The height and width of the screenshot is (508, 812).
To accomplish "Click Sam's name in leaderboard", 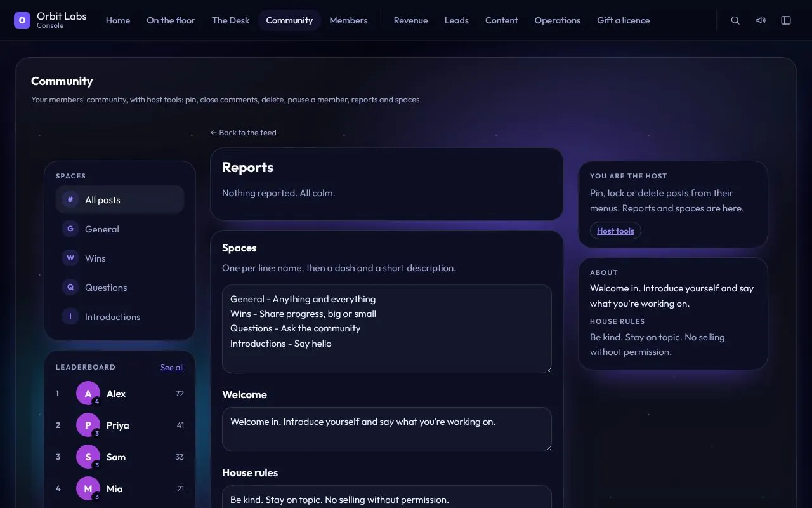I will pyautogui.click(x=116, y=457).
